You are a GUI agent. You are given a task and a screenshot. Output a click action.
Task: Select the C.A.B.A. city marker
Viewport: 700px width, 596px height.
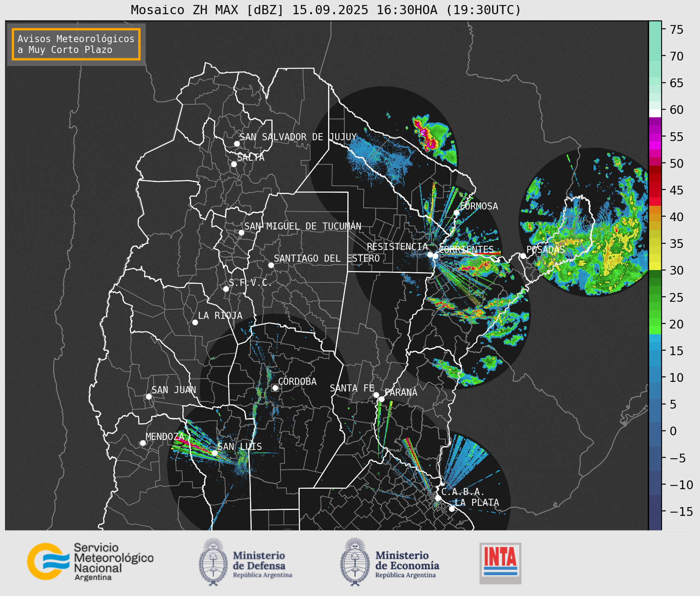[438, 498]
